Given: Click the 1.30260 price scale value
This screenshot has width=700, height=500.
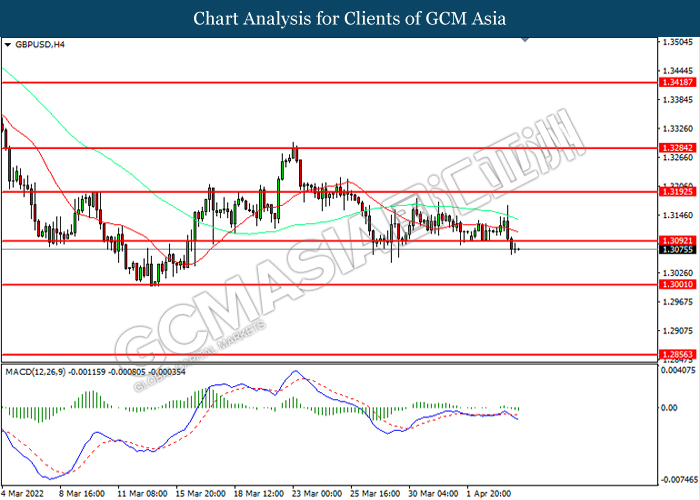Looking at the screenshot, I should tap(678, 273).
